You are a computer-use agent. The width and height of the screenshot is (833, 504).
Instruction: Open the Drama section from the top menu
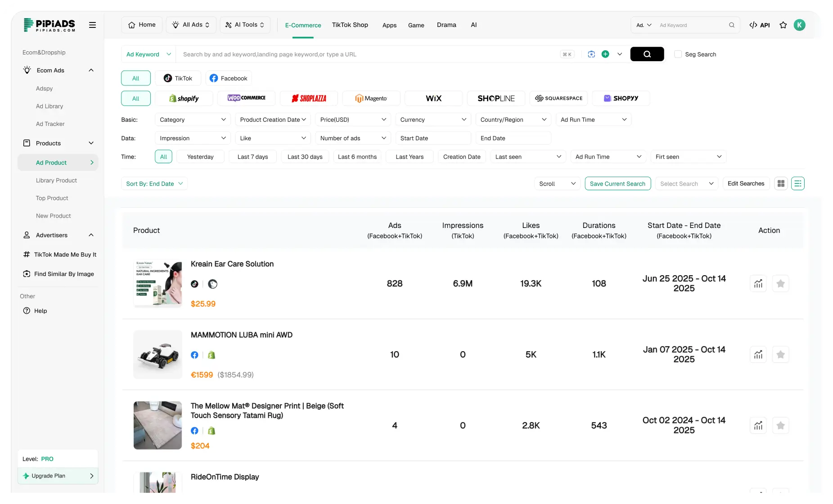446,25
